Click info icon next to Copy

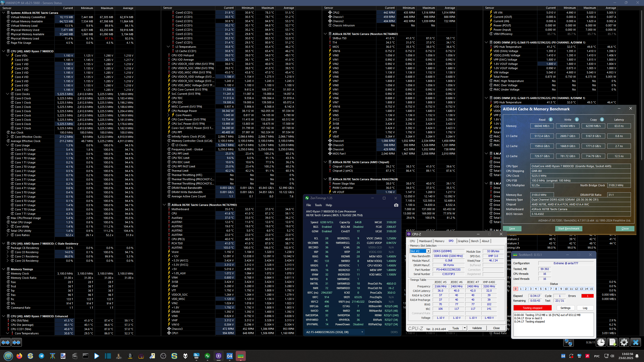pyautogui.click(x=602, y=119)
